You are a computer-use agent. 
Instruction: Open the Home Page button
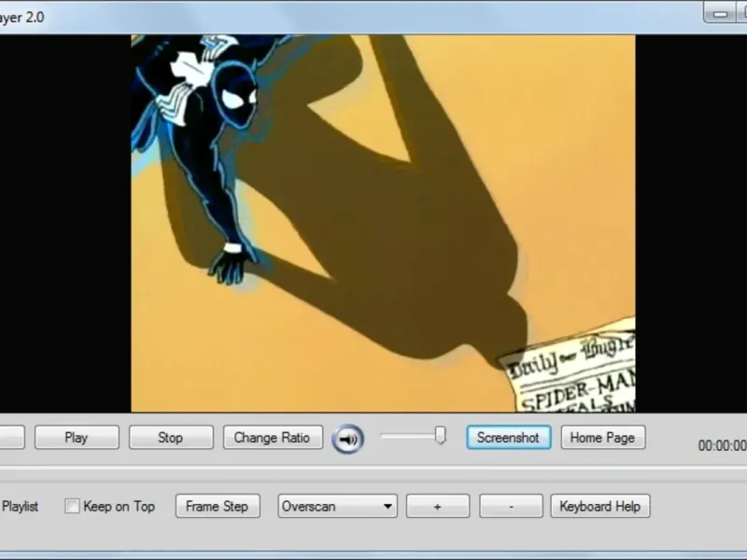[x=603, y=437]
